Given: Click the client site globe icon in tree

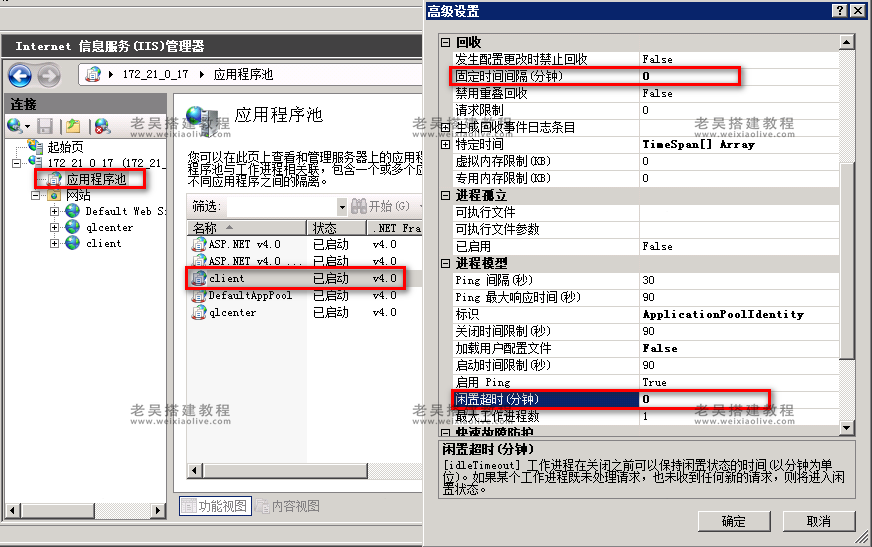Looking at the screenshot, I should 72,243.
